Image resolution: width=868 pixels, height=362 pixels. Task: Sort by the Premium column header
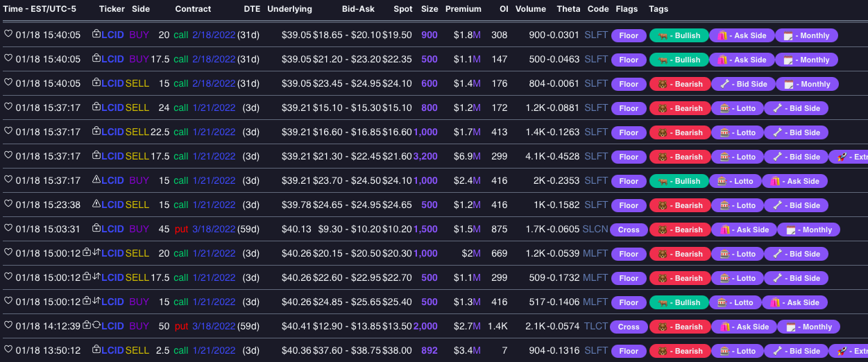tap(463, 9)
